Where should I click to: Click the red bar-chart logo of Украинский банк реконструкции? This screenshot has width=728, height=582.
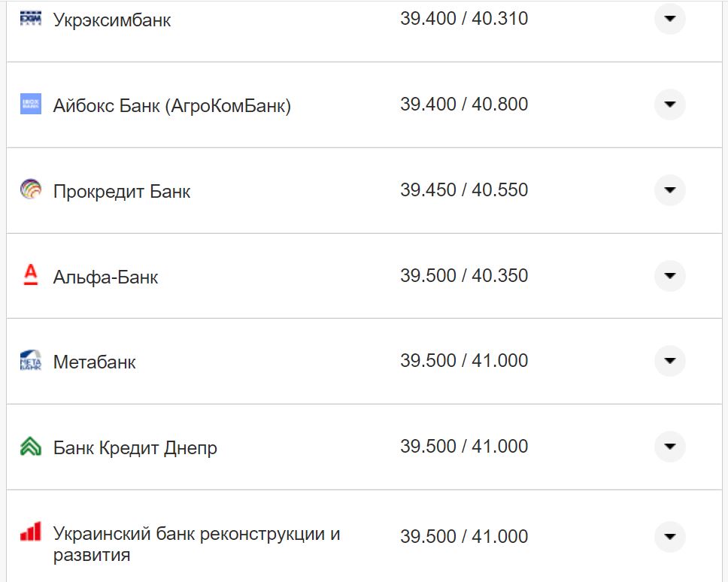[30, 532]
